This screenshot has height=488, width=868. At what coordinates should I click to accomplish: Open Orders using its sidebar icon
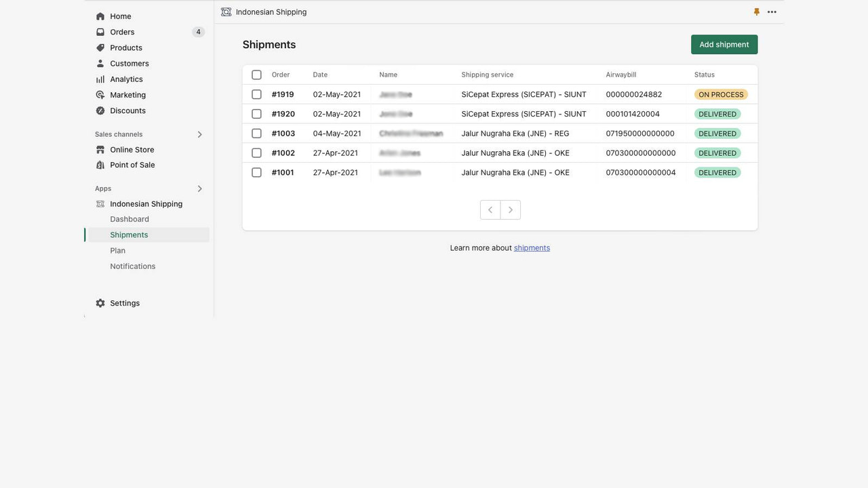pos(100,31)
